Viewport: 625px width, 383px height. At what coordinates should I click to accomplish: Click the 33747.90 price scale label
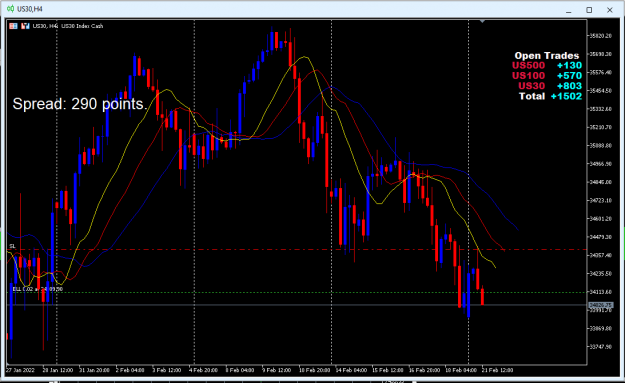pos(601,347)
